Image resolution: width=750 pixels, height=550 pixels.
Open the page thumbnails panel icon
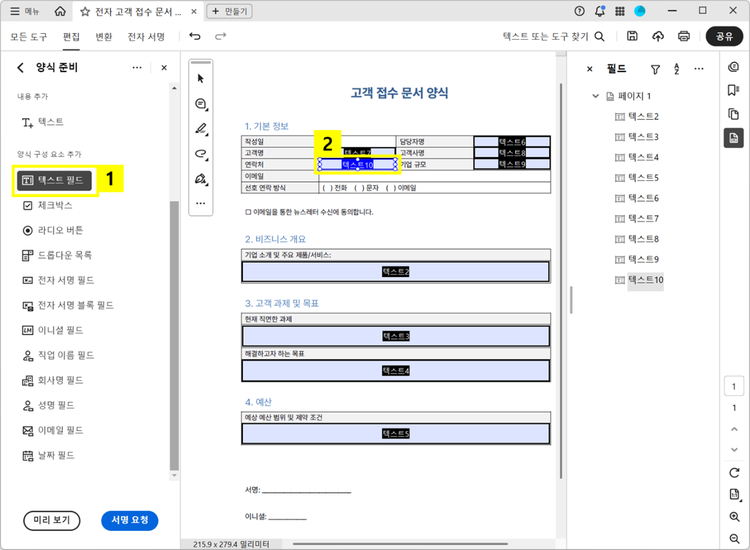(x=733, y=114)
